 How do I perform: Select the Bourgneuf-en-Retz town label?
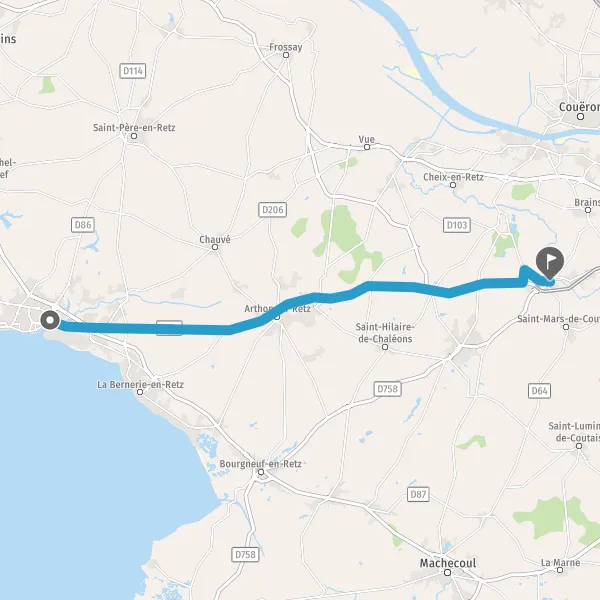(261, 464)
